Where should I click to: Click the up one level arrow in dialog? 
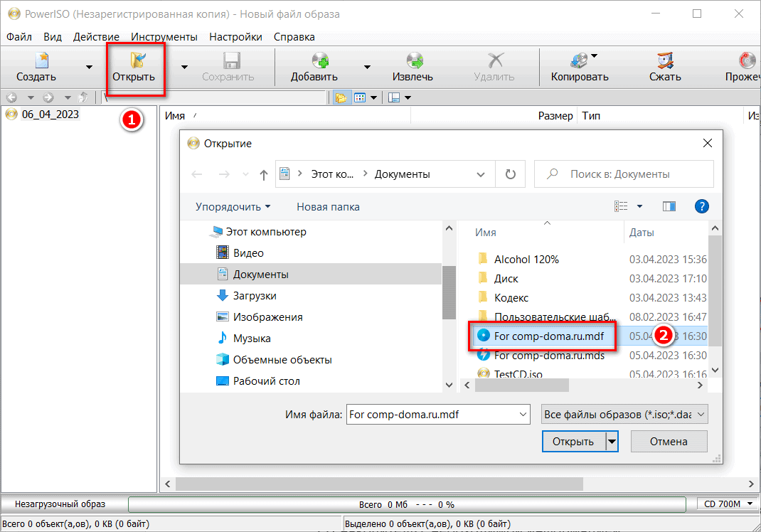264,175
